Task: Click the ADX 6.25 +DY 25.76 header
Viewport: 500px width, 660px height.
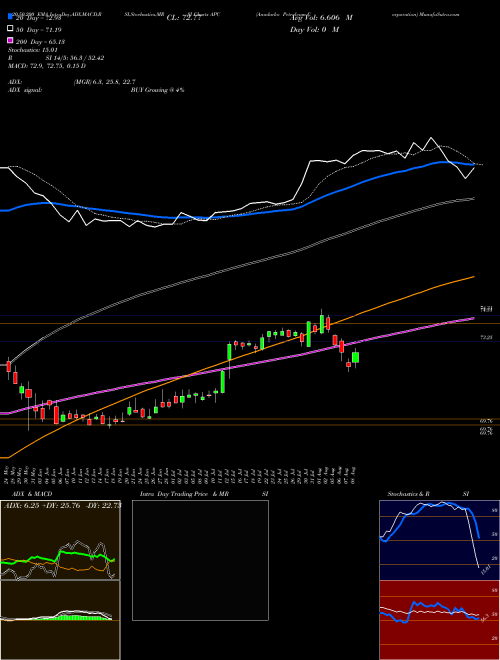Action: coord(62,506)
